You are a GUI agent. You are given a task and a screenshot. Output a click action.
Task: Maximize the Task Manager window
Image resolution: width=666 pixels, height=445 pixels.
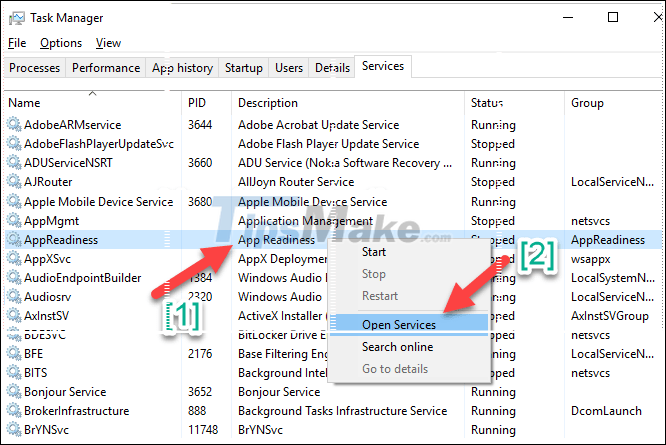tap(612, 17)
